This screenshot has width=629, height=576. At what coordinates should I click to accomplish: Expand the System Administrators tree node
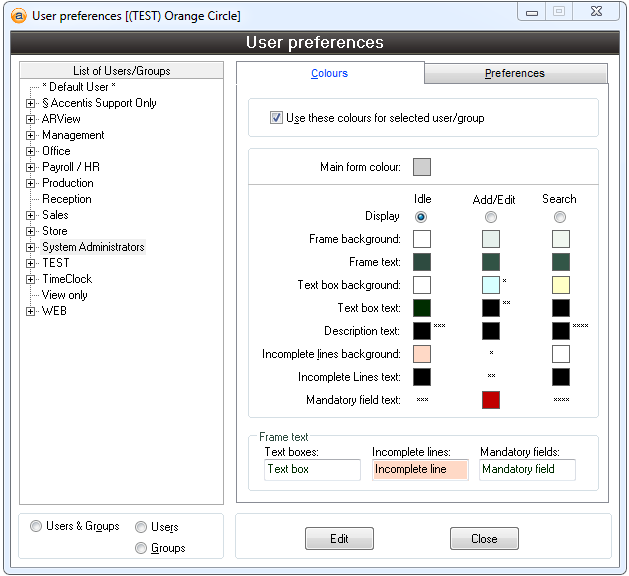point(31,247)
